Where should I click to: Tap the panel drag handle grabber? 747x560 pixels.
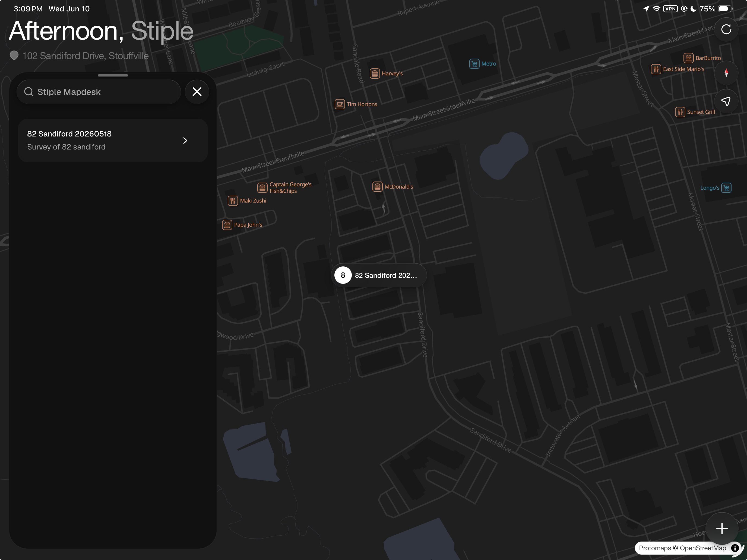click(x=113, y=75)
